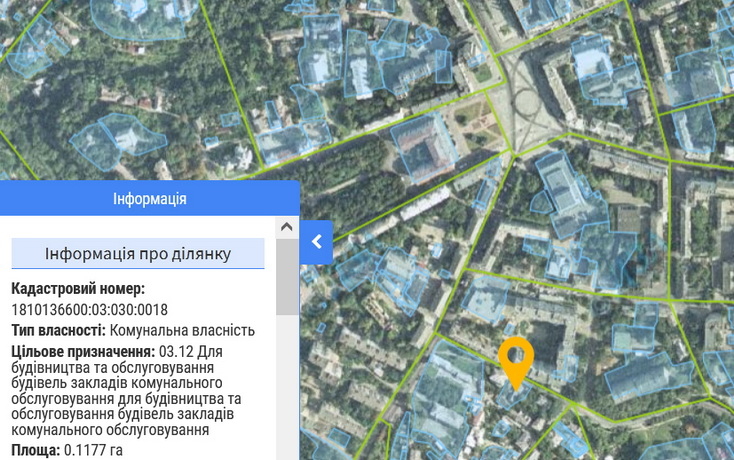Select the parcel beneath the orange pin
Screen dimensions: 734x460
click(513, 396)
